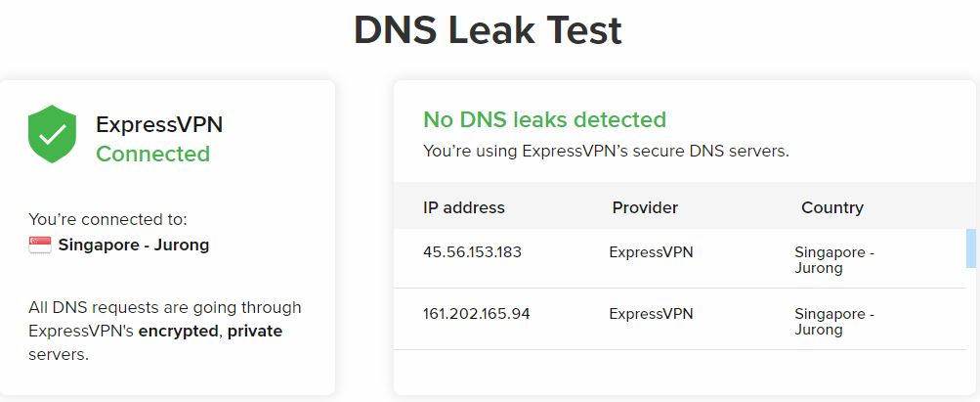Click the DNS results scrollbar thumb
Viewport: 980px width, 402px height.
pyautogui.click(x=970, y=248)
